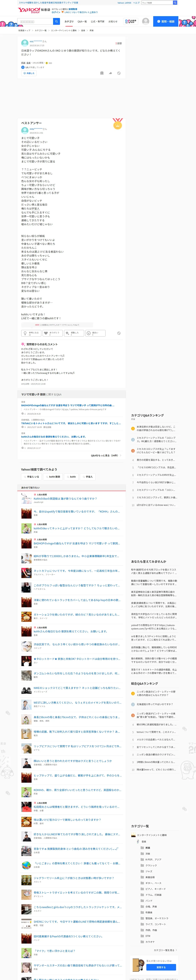Click the kohh 歌詞 search suggestion
Viewport: 196px width, 980px height.
pyautogui.click(x=53, y=477)
